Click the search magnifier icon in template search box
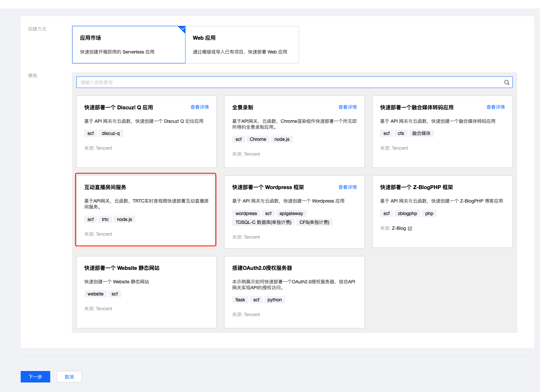 pyautogui.click(x=507, y=82)
